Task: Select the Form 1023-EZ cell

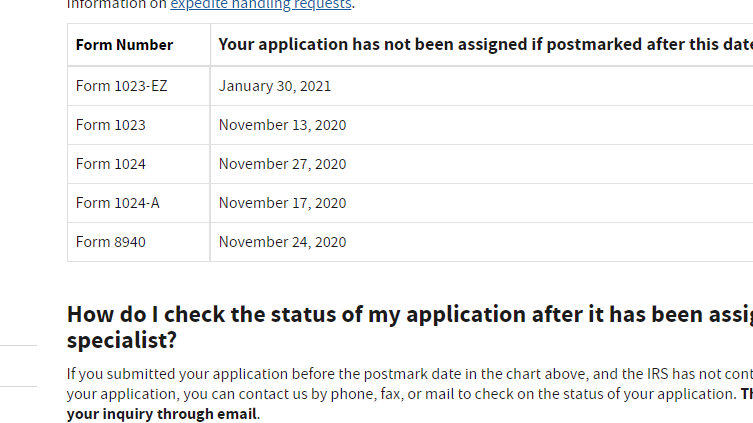Action: tap(122, 86)
